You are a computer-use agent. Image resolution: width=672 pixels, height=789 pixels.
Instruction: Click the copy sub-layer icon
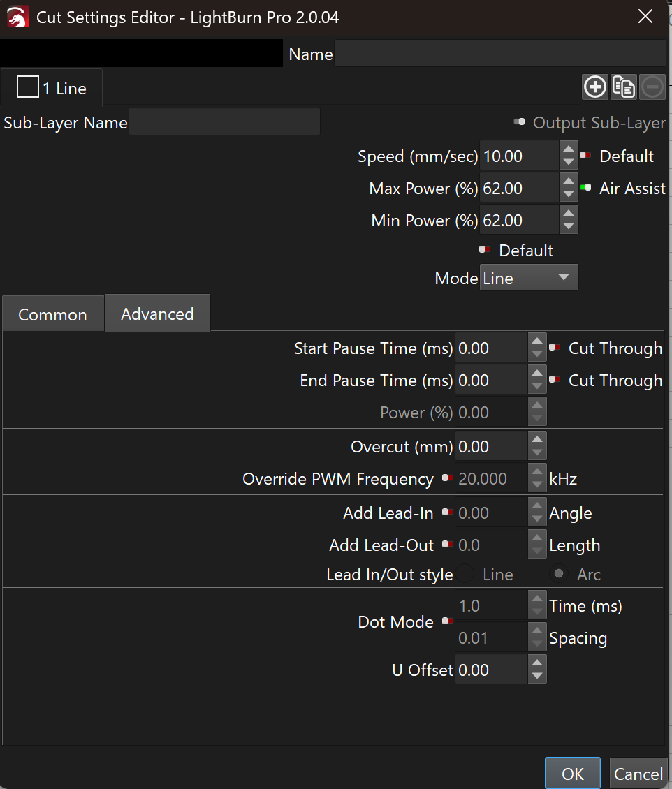(623, 87)
